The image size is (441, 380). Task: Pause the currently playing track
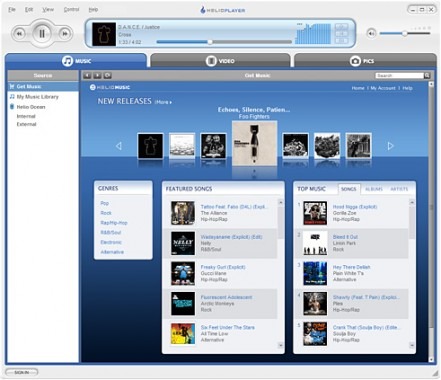pyautogui.click(x=42, y=33)
